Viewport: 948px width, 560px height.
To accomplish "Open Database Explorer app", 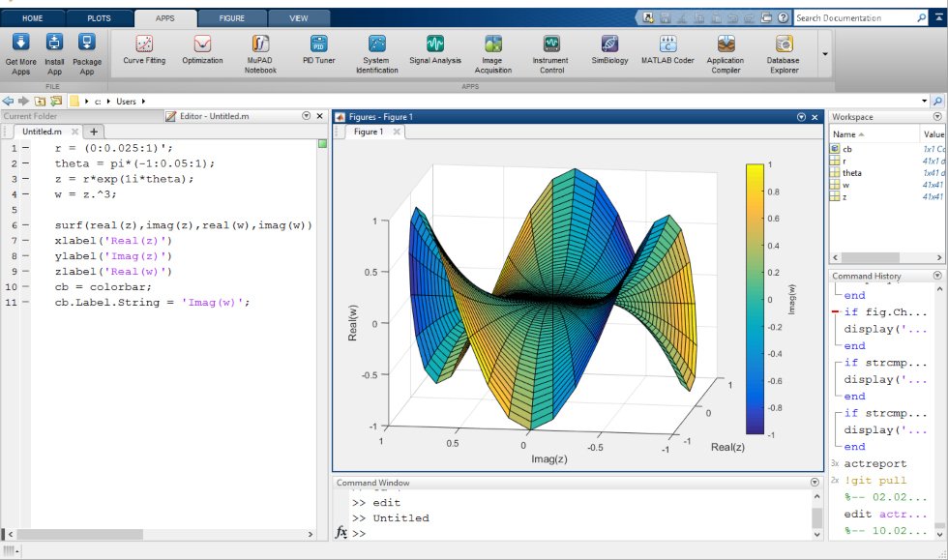I will [x=784, y=54].
